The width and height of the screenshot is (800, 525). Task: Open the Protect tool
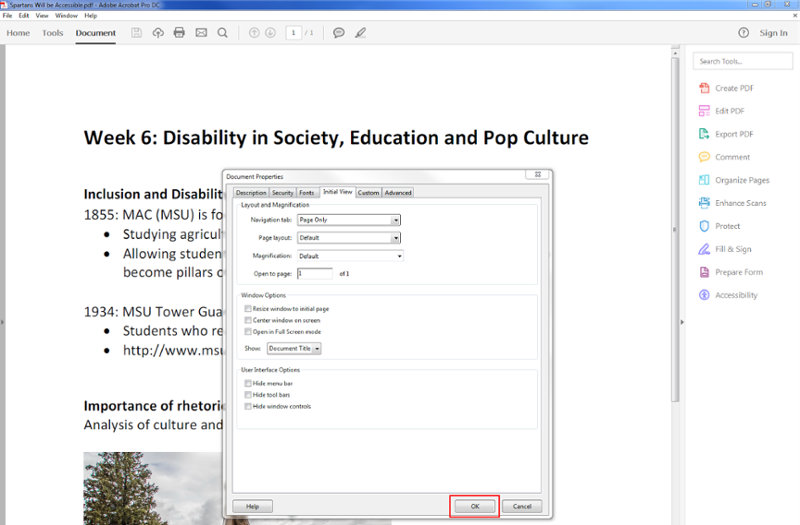[719, 226]
